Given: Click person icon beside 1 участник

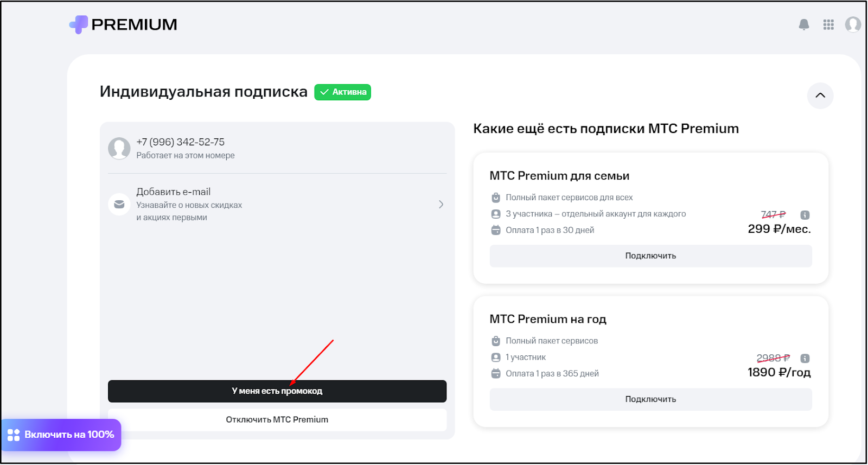Looking at the screenshot, I should pyautogui.click(x=496, y=357).
